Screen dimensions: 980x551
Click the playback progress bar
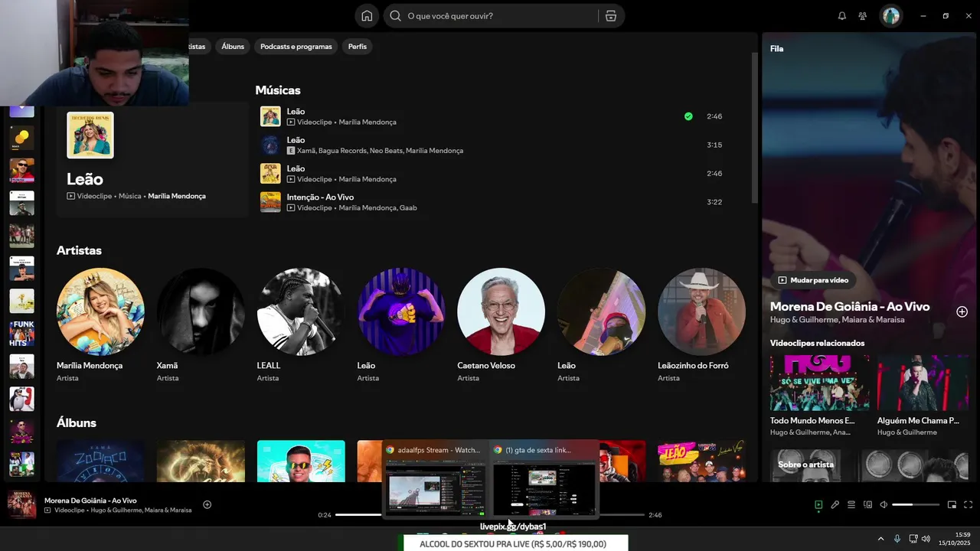pyautogui.click(x=490, y=515)
